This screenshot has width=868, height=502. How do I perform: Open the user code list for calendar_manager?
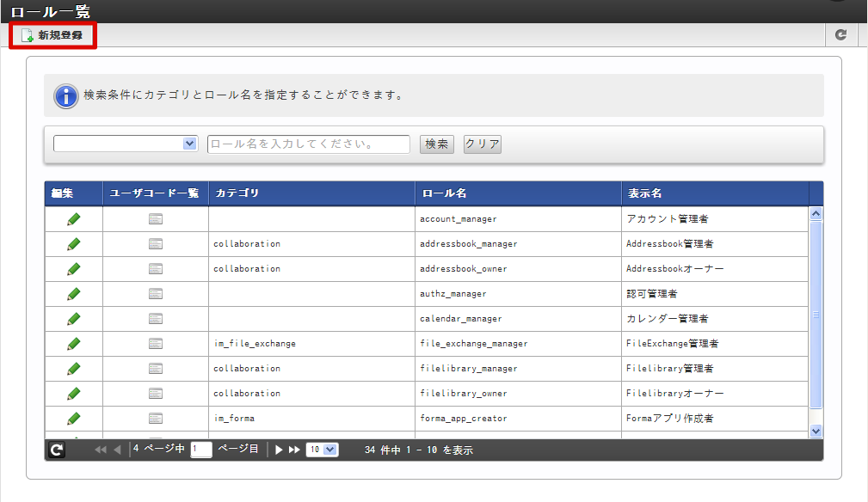coord(156,319)
